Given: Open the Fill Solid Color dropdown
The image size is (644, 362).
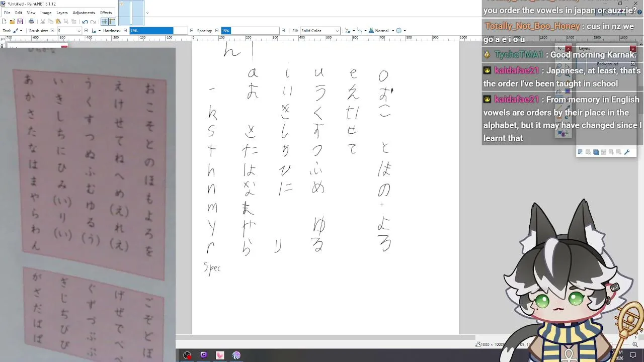Looking at the screenshot, I should coord(320,31).
